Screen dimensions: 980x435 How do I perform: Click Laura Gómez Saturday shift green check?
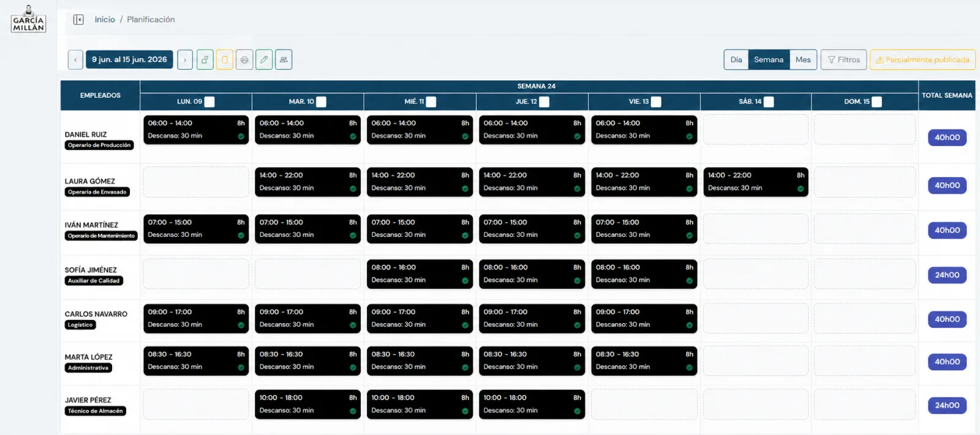(x=801, y=188)
